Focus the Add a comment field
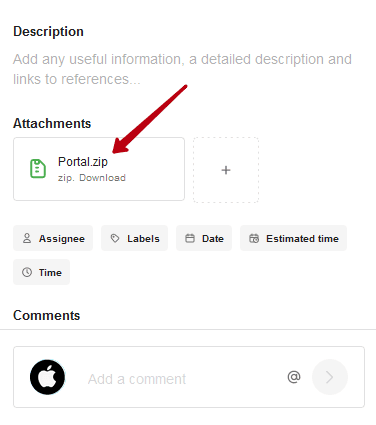376x425 pixels. click(x=137, y=379)
